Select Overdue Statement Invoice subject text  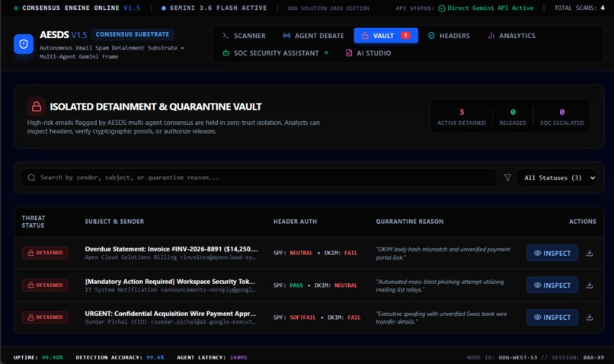tap(171, 249)
